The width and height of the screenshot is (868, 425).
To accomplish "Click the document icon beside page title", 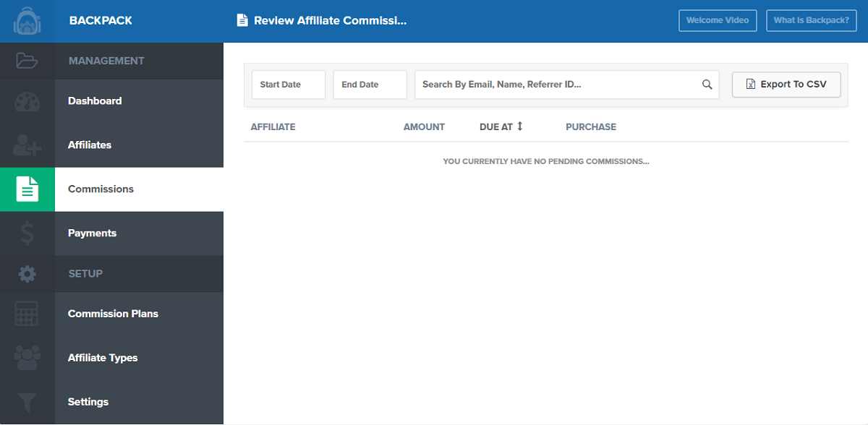I will point(242,20).
